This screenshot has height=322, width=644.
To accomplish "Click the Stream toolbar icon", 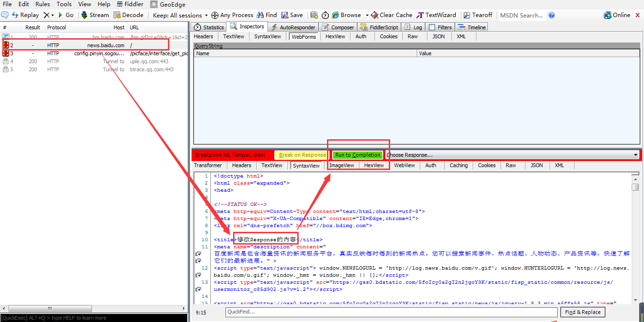I will click(84, 15).
